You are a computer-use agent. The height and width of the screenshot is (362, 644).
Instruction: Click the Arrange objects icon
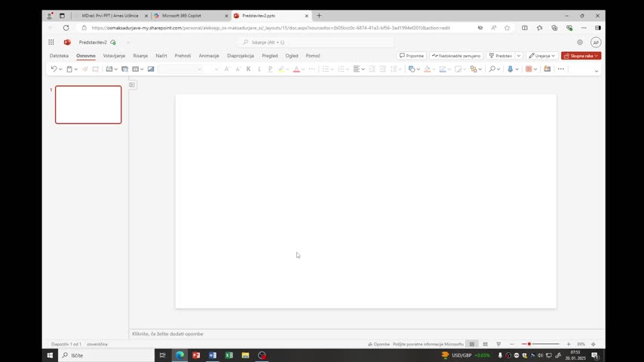[x=474, y=69]
